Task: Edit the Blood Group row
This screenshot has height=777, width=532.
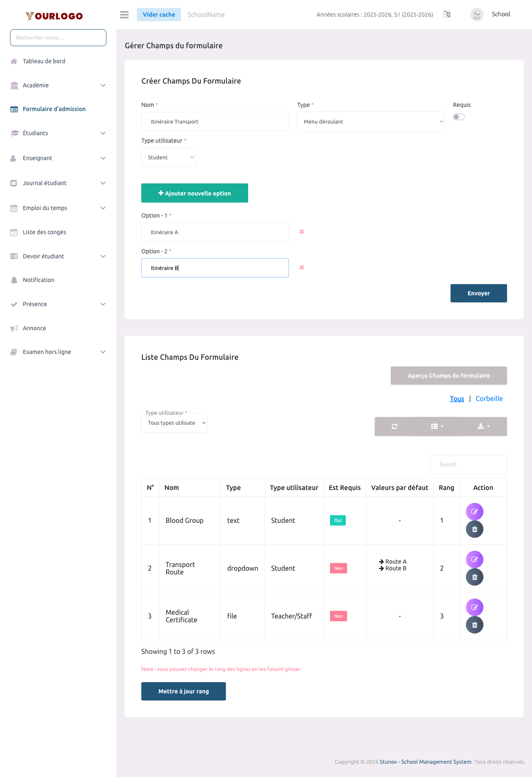Action: pos(474,512)
